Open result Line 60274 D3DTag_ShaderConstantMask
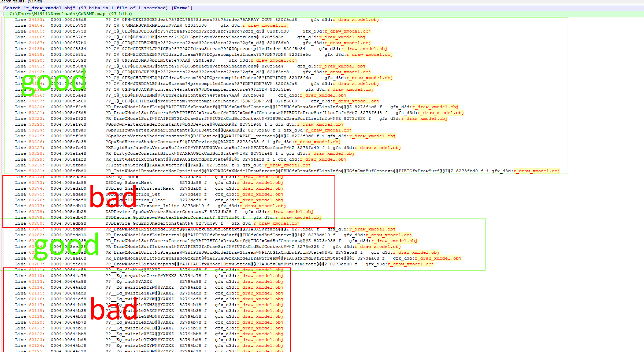The width and height of the screenshot is (644, 352). (x=149, y=188)
